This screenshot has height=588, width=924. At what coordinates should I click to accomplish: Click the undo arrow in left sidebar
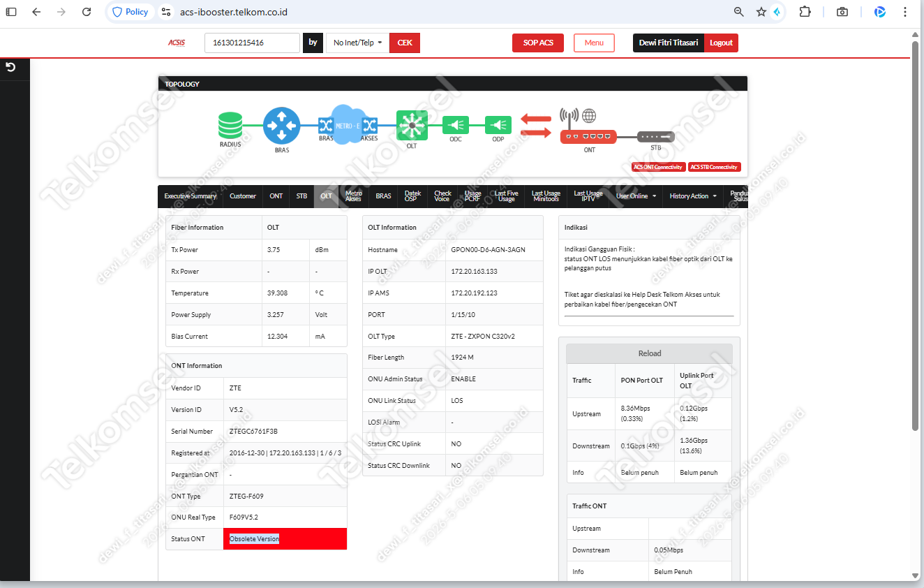point(10,67)
